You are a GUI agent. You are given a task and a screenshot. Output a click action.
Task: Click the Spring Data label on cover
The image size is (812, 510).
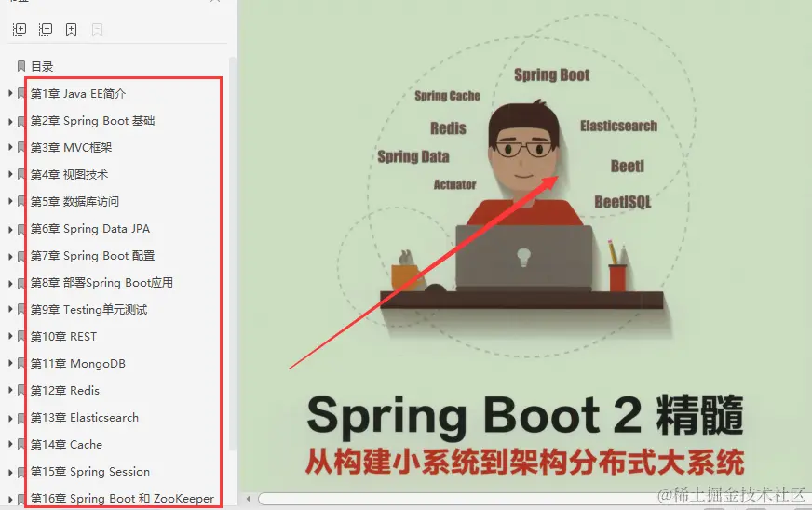(413, 156)
